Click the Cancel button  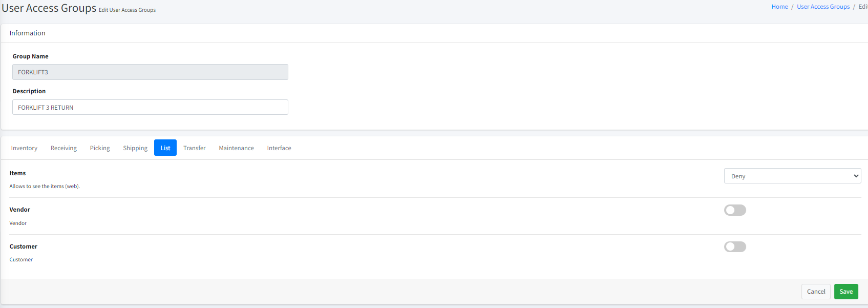click(816, 292)
